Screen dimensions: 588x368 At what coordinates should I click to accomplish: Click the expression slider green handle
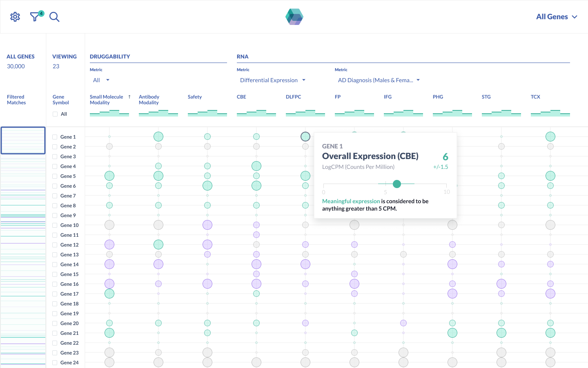pos(396,184)
